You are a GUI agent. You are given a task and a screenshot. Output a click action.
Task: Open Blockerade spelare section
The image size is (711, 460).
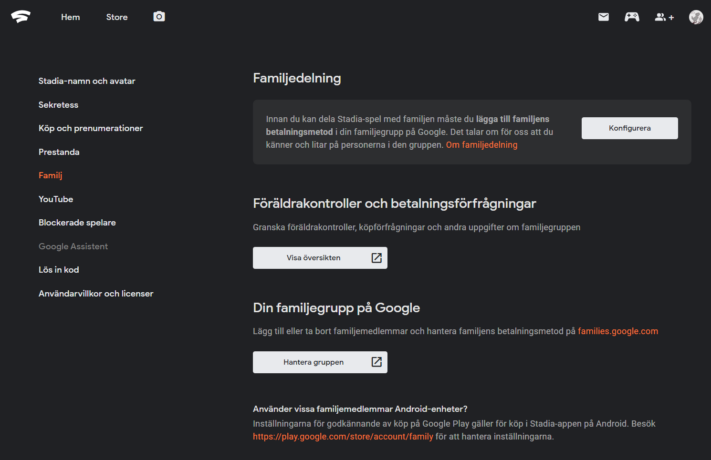(77, 223)
